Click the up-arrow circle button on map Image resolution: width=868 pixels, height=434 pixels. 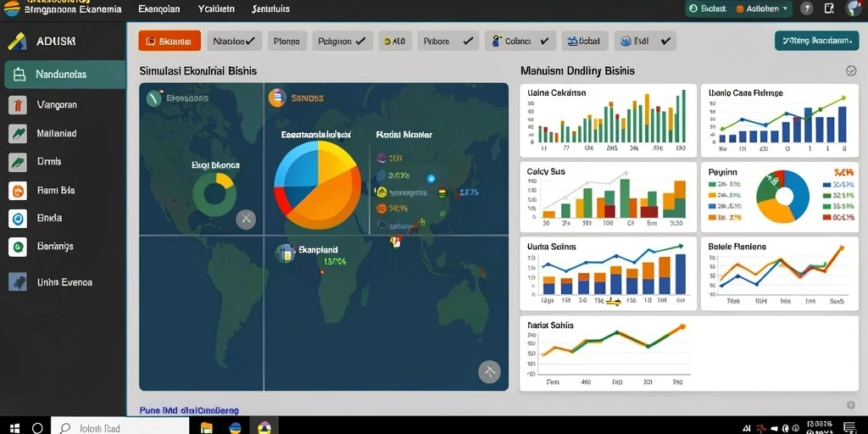(489, 371)
